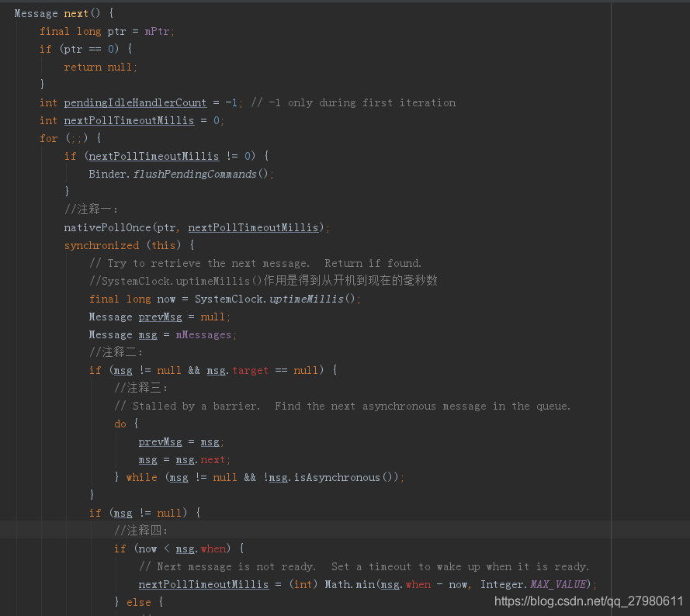690x616 pixels.
Task: Click the "do {" keyword line
Action: coord(127,424)
